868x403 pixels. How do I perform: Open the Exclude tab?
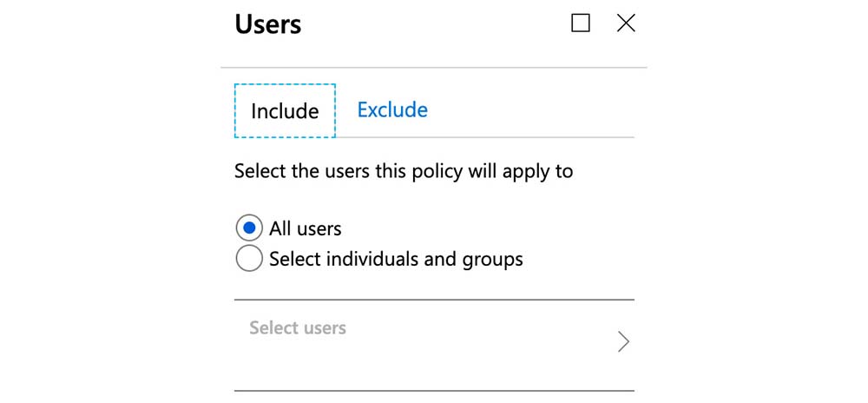click(392, 110)
